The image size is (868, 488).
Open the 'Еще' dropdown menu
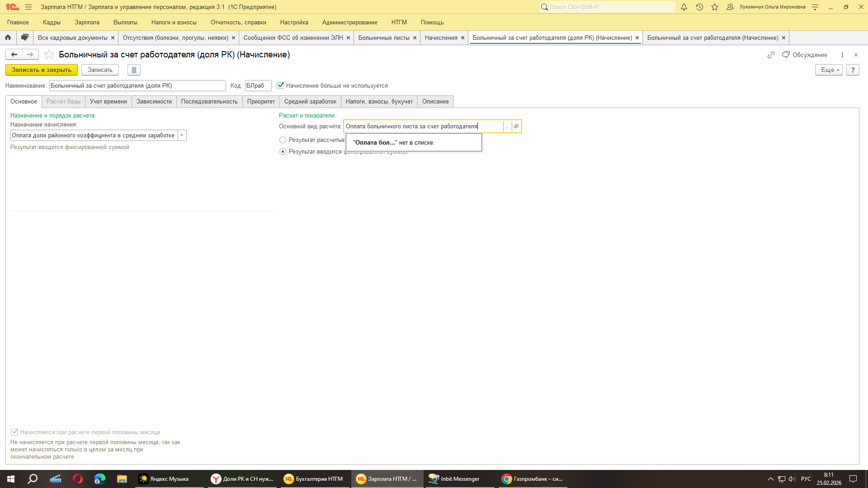pyautogui.click(x=828, y=70)
